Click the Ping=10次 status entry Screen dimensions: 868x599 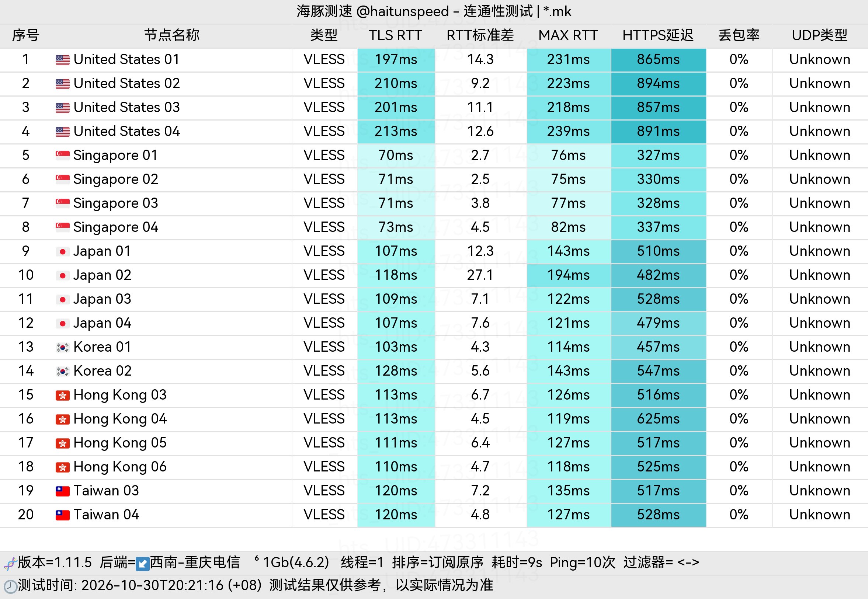coord(582,563)
